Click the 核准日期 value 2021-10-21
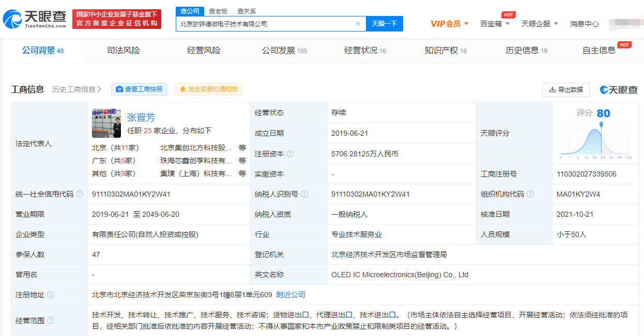 [x=575, y=214]
